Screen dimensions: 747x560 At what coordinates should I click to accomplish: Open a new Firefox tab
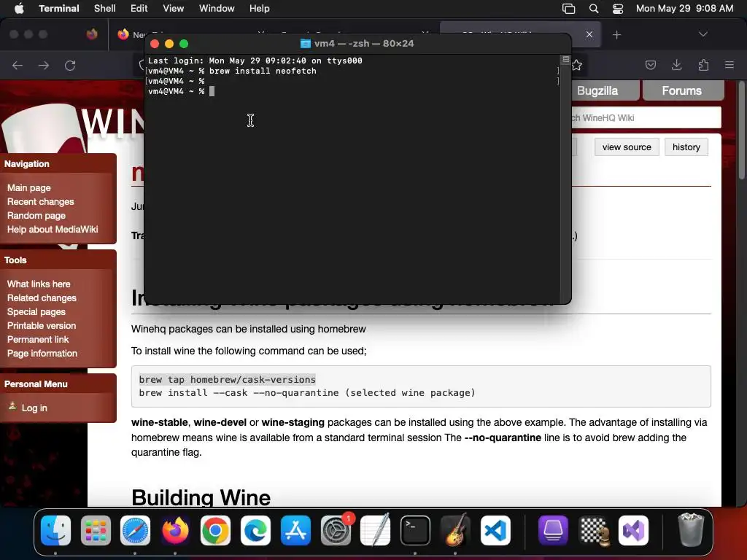[x=617, y=35]
